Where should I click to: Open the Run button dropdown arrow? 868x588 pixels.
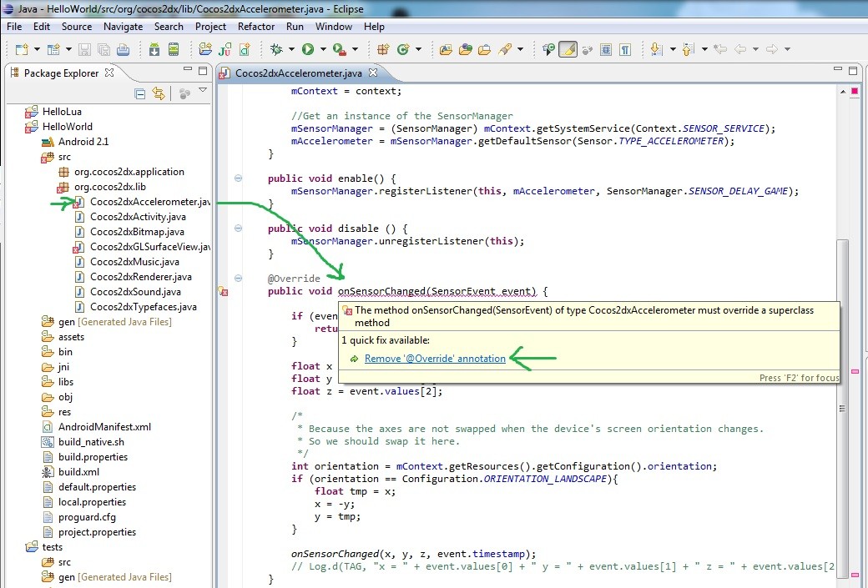click(x=321, y=49)
